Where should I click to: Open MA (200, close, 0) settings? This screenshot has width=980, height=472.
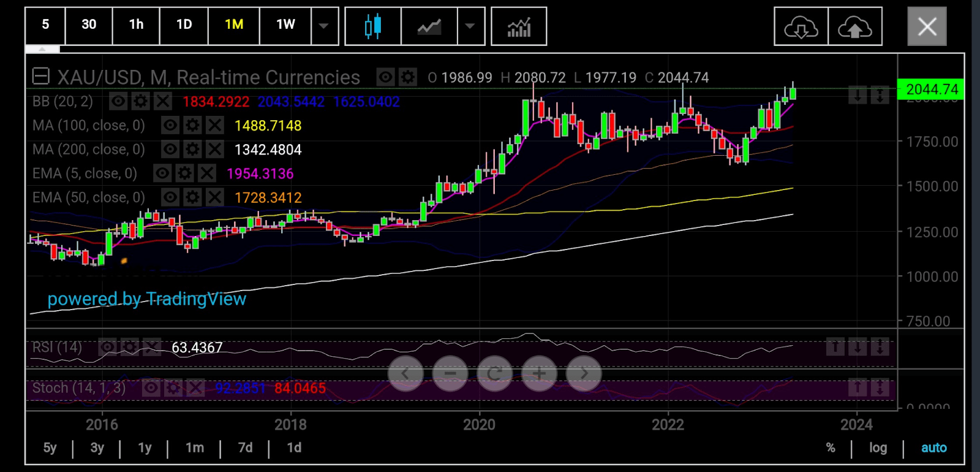tap(192, 150)
